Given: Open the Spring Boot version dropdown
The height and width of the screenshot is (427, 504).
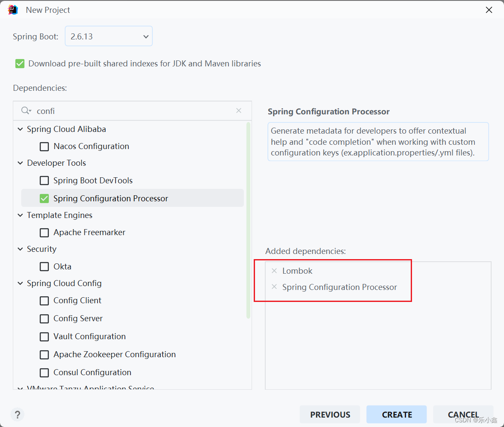Looking at the screenshot, I should pos(109,36).
